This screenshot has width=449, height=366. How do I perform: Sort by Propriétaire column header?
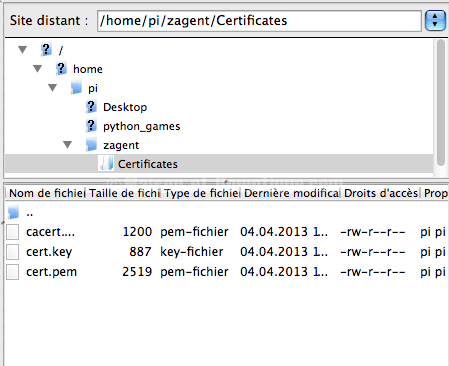pyautogui.click(x=435, y=193)
